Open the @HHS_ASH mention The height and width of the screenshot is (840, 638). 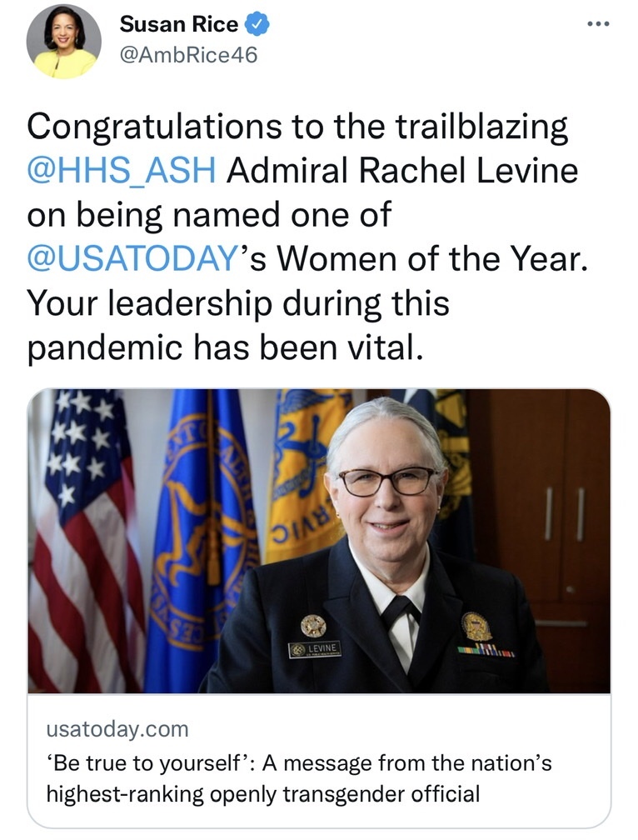point(122,171)
